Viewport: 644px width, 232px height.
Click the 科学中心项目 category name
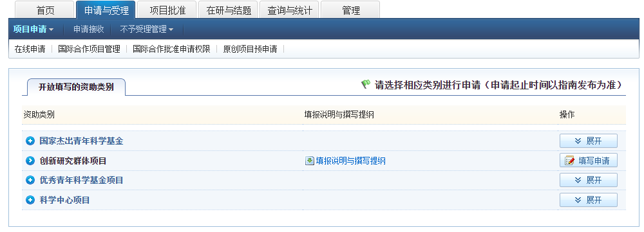click(x=64, y=200)
